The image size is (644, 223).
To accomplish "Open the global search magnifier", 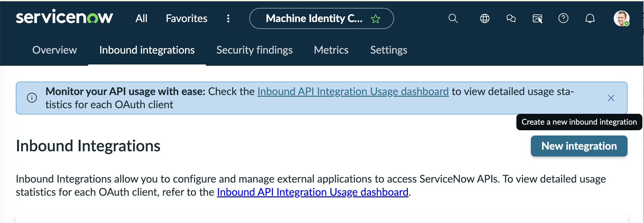I will (x=453, y=18).
